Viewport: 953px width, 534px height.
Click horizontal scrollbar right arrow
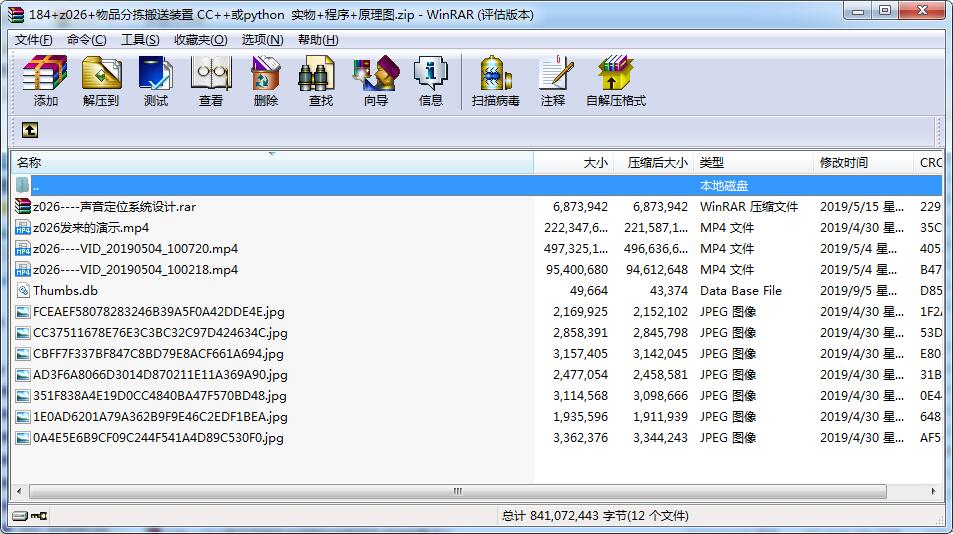(x=934, y=491)
